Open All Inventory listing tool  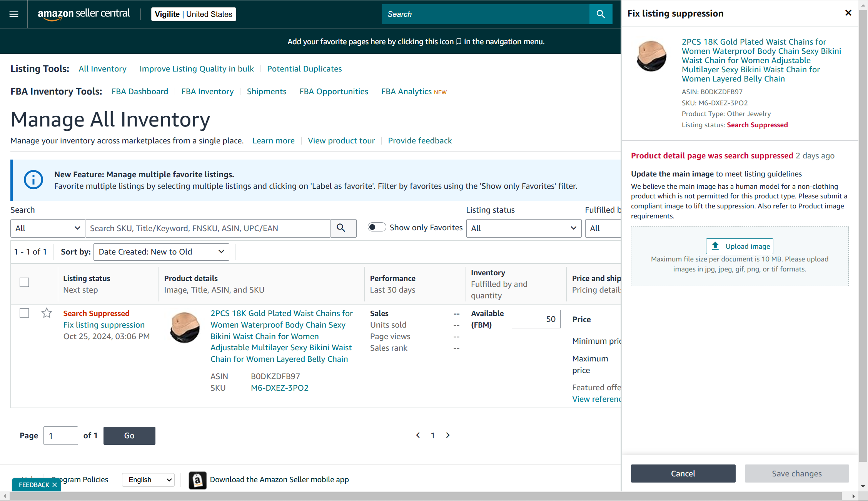coord(102,69)
